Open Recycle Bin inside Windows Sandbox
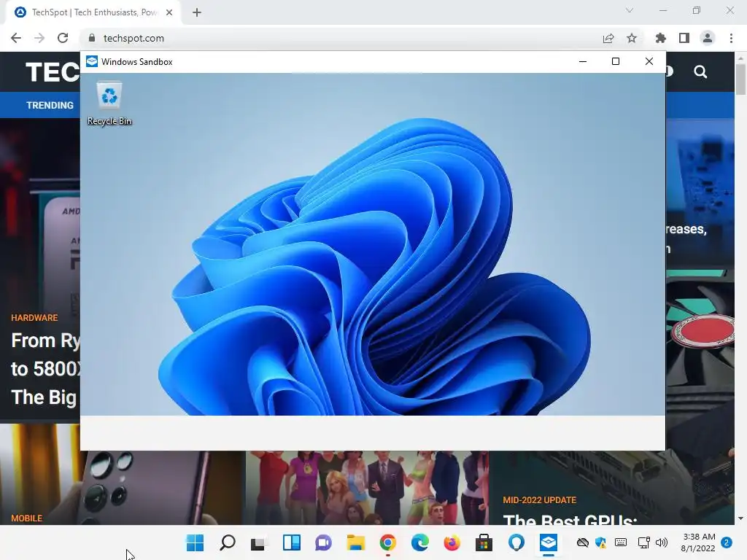 point(109,104)
